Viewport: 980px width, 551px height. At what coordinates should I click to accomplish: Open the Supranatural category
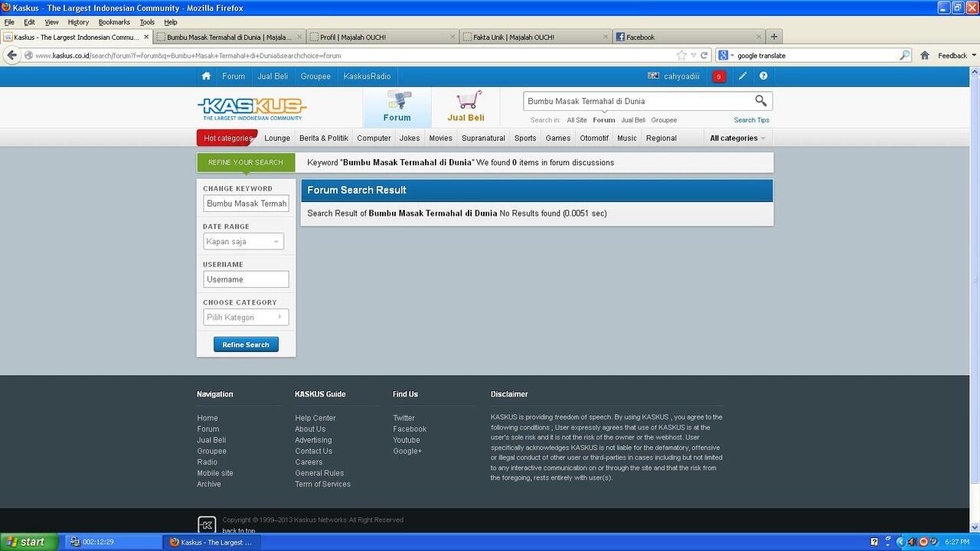[483, 138]
